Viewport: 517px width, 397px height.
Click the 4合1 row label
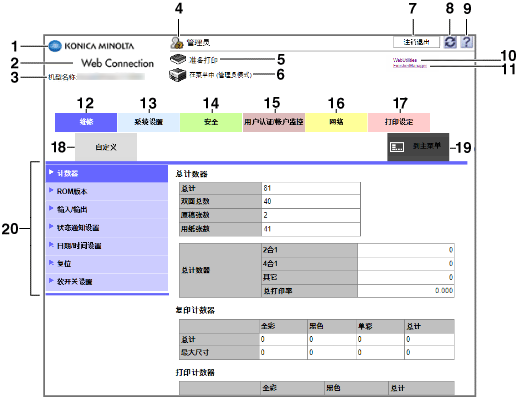pos(270,263)
